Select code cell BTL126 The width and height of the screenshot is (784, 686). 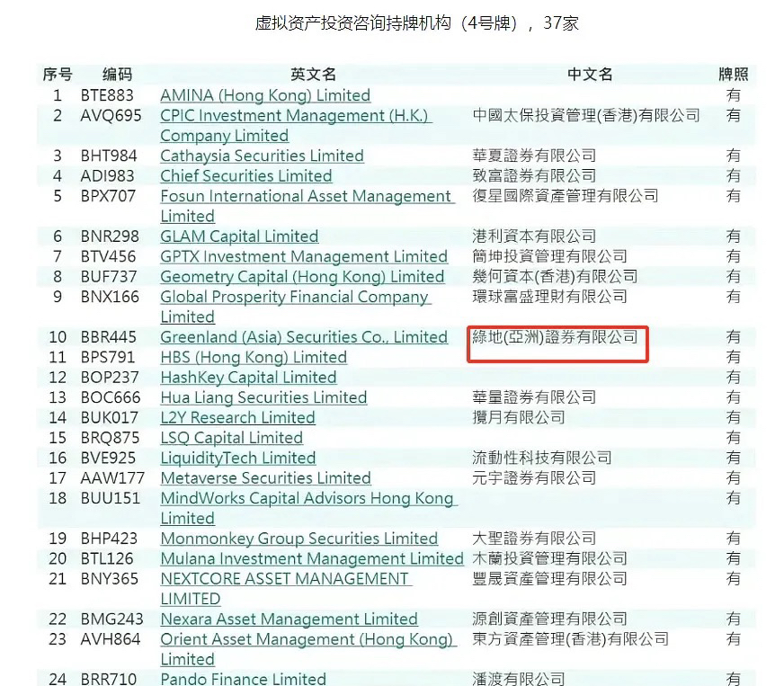(x=107, y=558)
